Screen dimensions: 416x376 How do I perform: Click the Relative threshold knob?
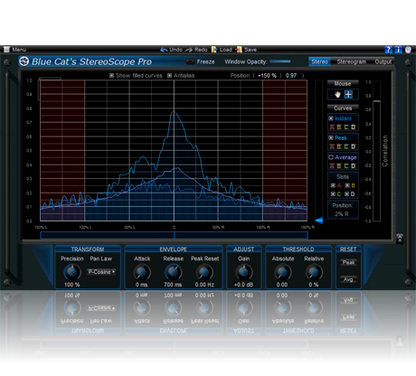pyautogui.click(x=314, y=272)
